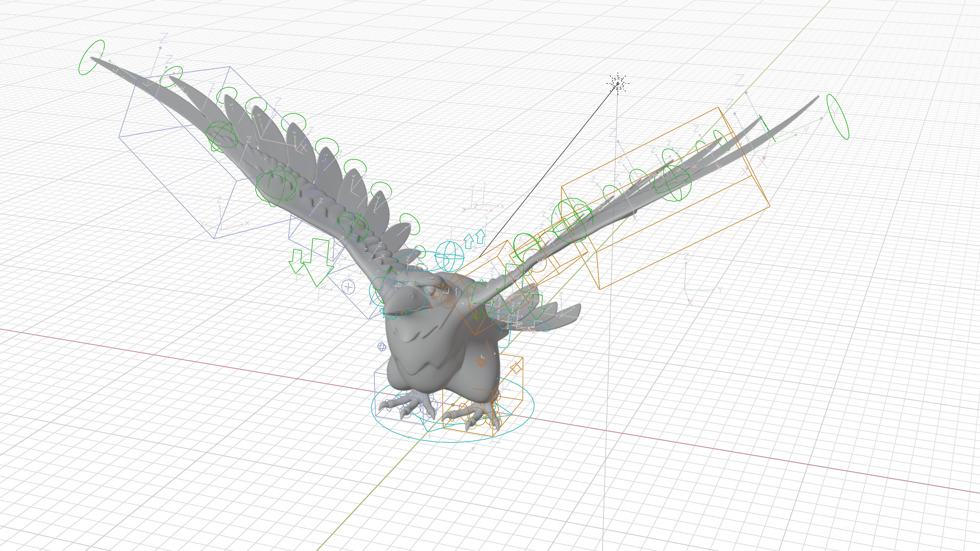
Task: Select the green ring at left wing tip
Action: coord(92,57)
